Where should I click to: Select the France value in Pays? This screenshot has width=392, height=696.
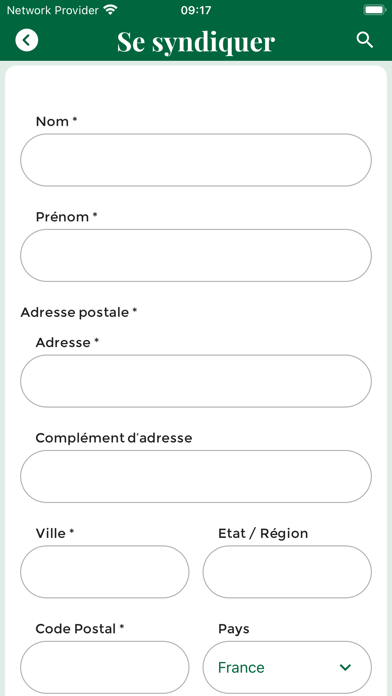(241, 667)
